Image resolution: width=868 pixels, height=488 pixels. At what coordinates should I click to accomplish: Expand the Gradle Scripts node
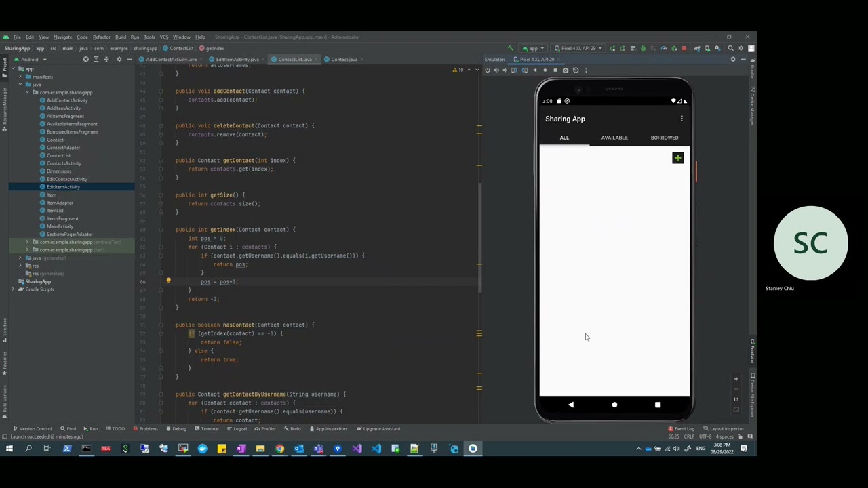[13, 289]
